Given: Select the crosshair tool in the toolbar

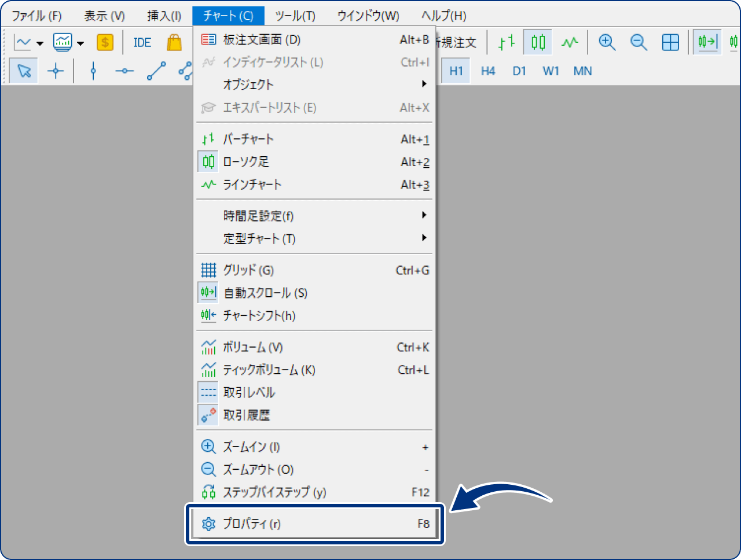Looking at the screenshot, I should pyautogui.click(x=54, y=71).
